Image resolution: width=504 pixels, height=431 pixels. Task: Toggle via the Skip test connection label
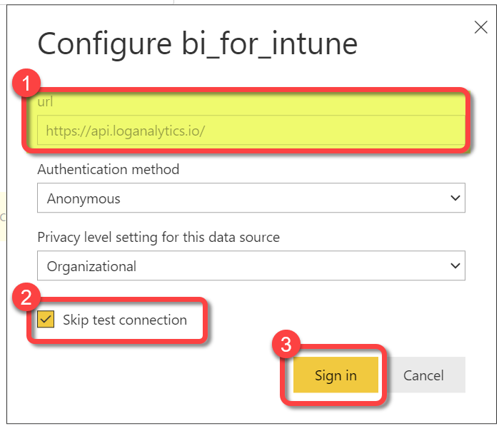[x=124, y=320]
